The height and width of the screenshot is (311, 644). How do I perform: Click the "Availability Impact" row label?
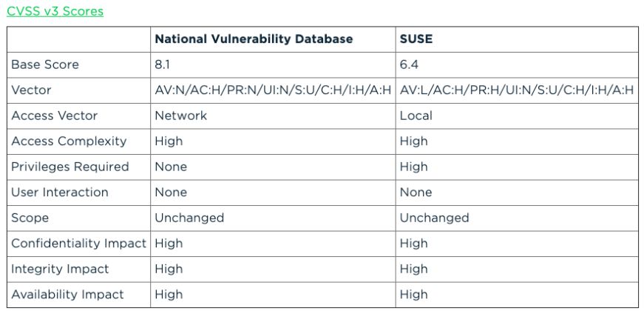67,295
